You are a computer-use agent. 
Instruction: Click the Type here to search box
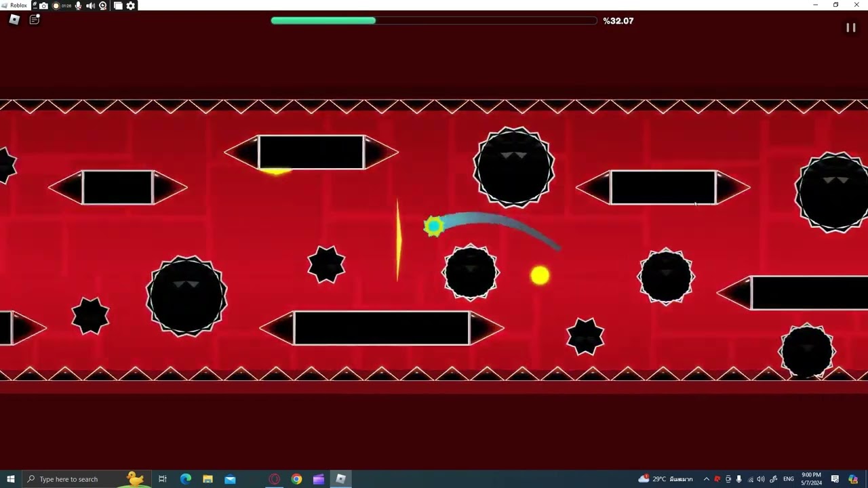click(x=88, y=479)
